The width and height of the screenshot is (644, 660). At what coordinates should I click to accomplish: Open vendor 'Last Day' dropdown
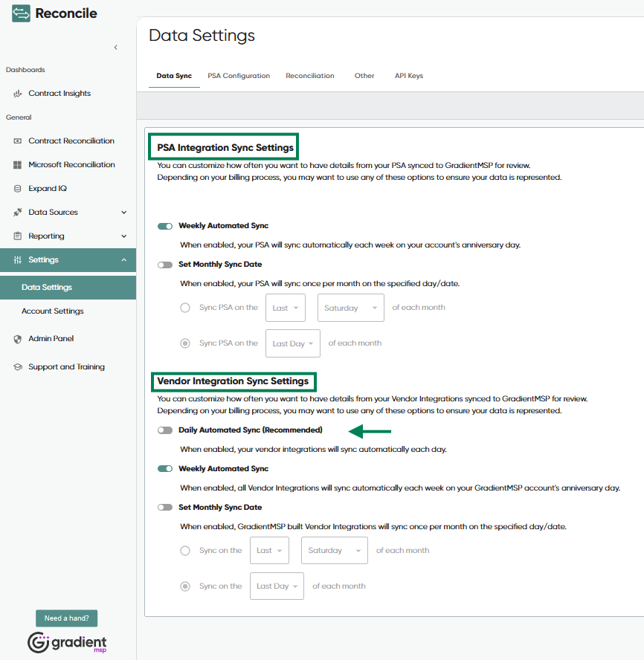277,586
